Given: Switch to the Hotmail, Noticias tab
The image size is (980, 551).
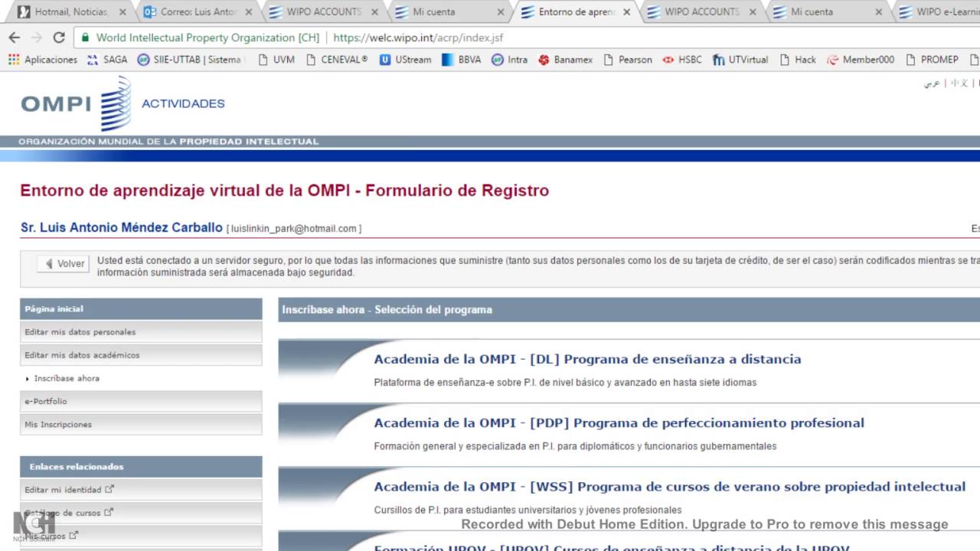Looking at the screenshot, I should tap(70, 12).
